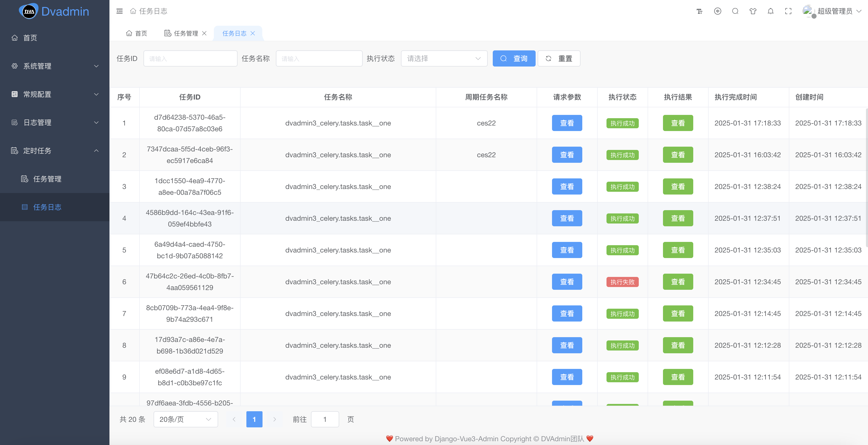The image size is (868, 445).
Task: Open the theme shirt icon
Action: pos(753,11)
